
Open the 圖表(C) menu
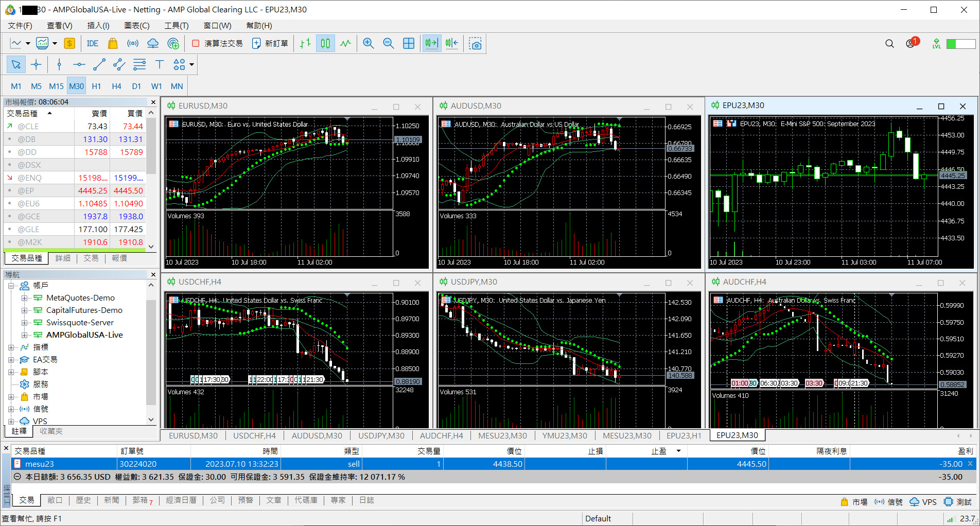137,25
